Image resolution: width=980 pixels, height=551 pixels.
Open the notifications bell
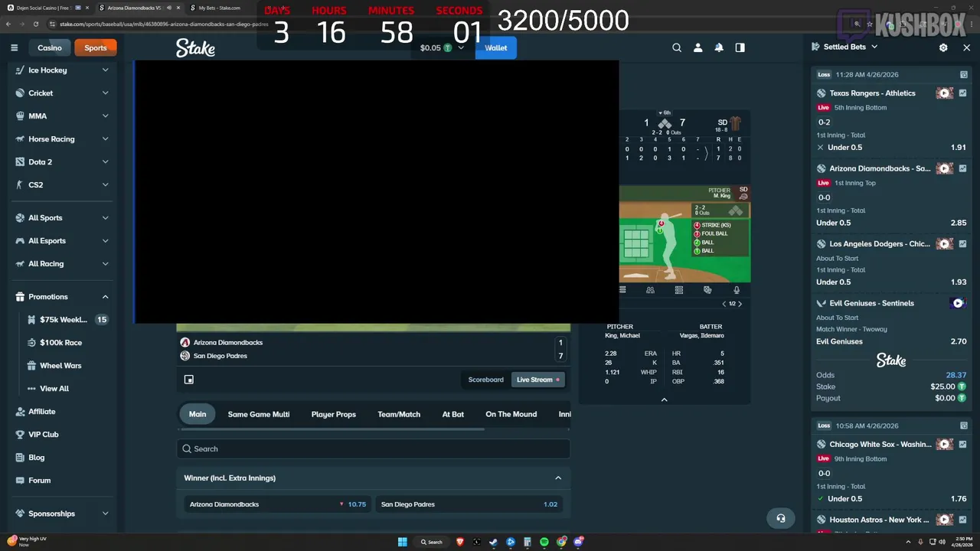pyautogui.click(x=719, y=47)
